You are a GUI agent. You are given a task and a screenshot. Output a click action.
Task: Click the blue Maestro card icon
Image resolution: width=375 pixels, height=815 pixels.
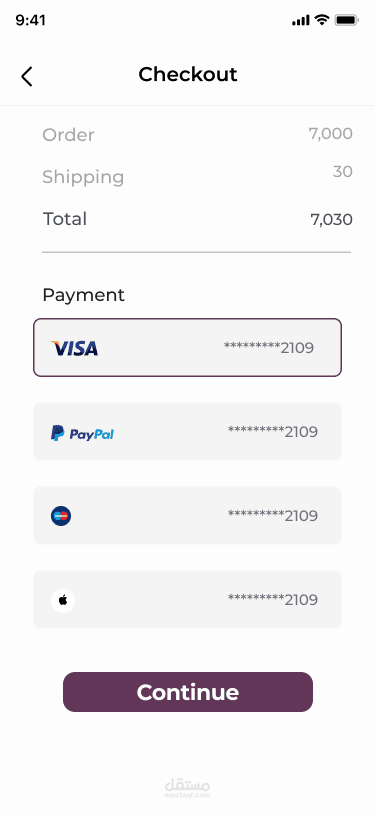(61, 516)
